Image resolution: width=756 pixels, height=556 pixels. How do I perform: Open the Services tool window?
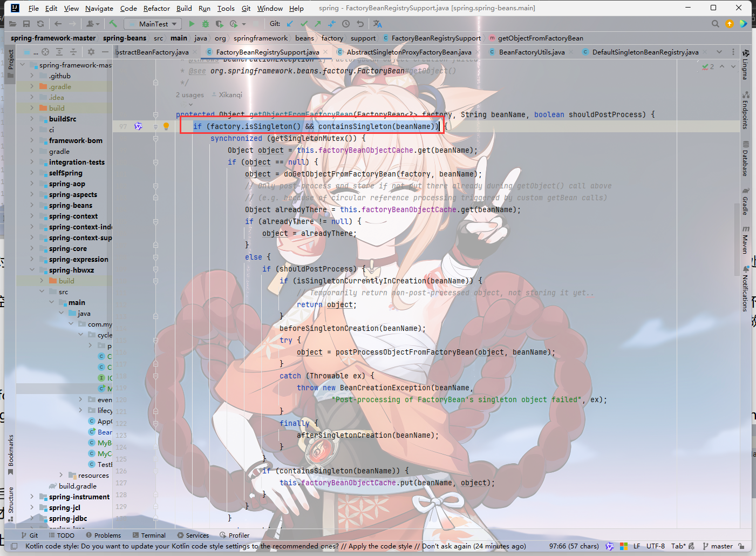point(193,535)
